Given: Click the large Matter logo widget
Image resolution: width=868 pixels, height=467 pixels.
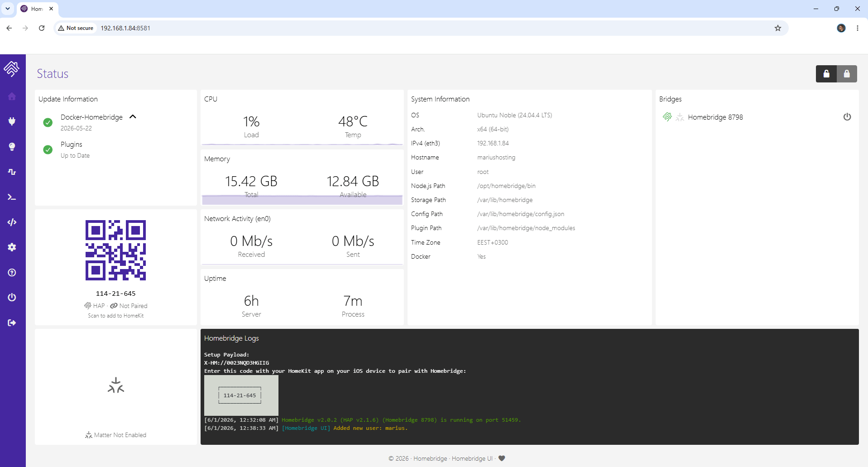Looking at the screenshot, I should point(116,385).
